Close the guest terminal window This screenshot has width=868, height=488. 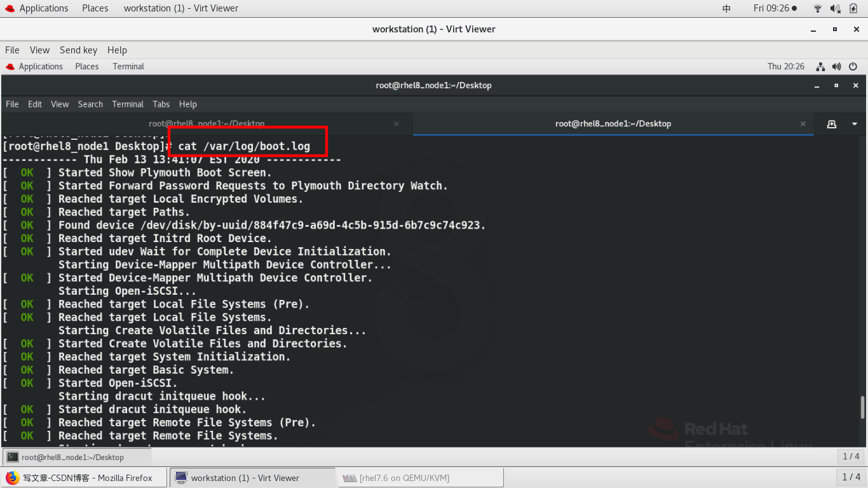click(854, 85)
